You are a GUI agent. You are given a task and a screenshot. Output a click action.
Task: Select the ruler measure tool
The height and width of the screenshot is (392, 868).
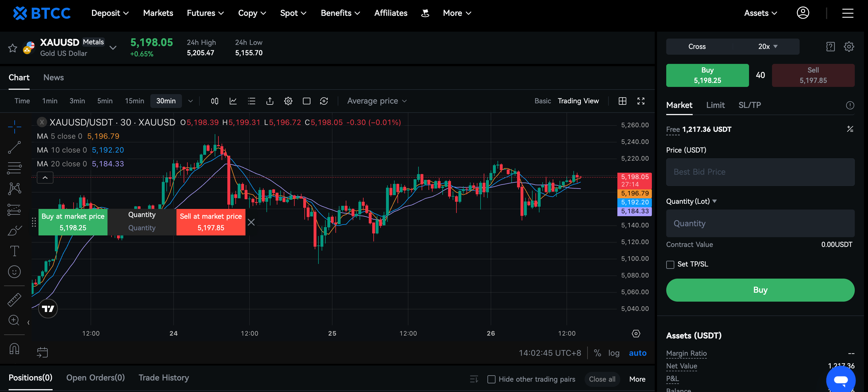[x=14, y=300]
